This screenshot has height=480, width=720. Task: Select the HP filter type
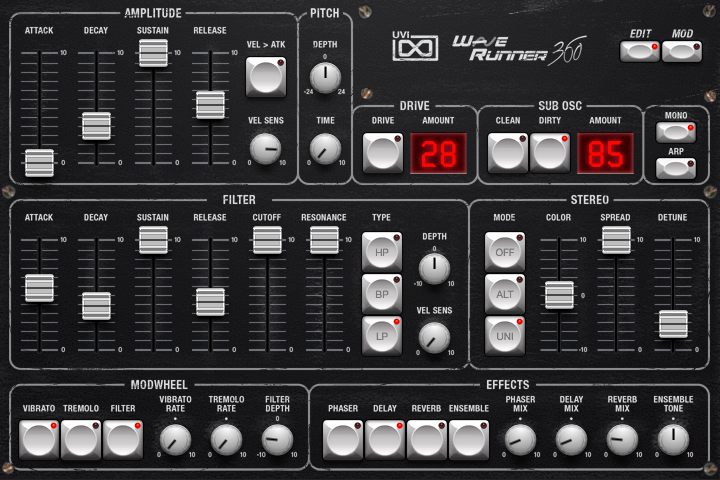[x=382, y=252]
